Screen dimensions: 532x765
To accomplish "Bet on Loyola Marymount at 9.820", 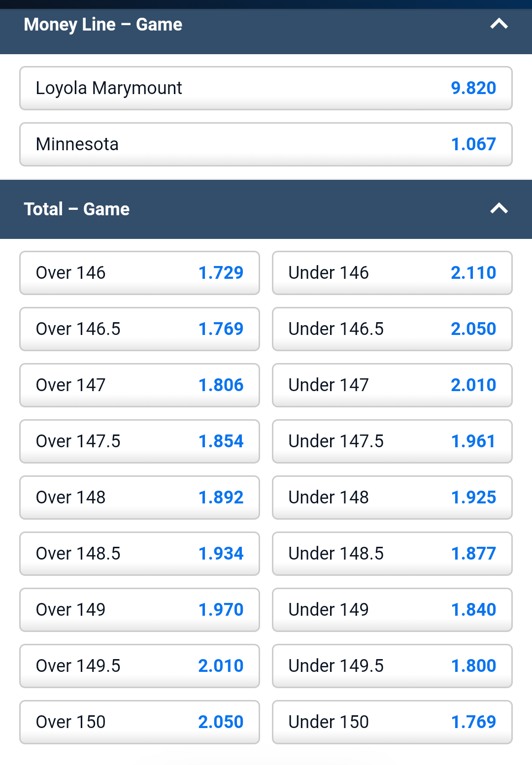I will click(266, 88).
